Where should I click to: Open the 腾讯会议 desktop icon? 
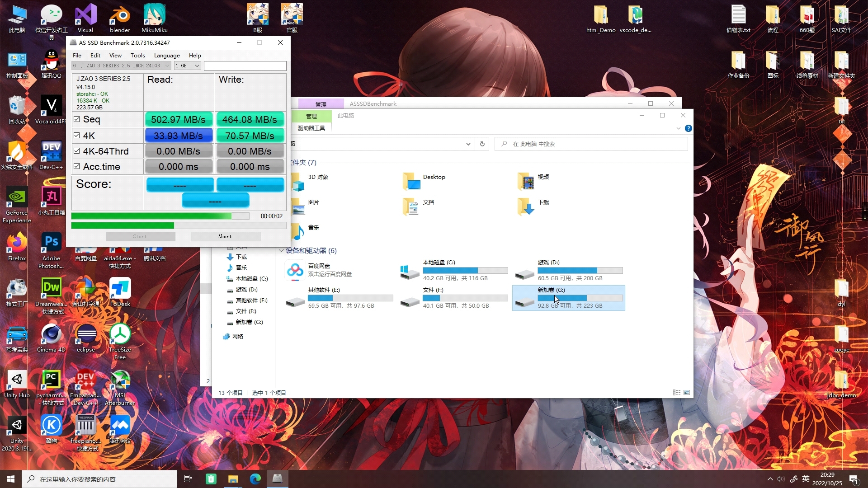[120, 429]
